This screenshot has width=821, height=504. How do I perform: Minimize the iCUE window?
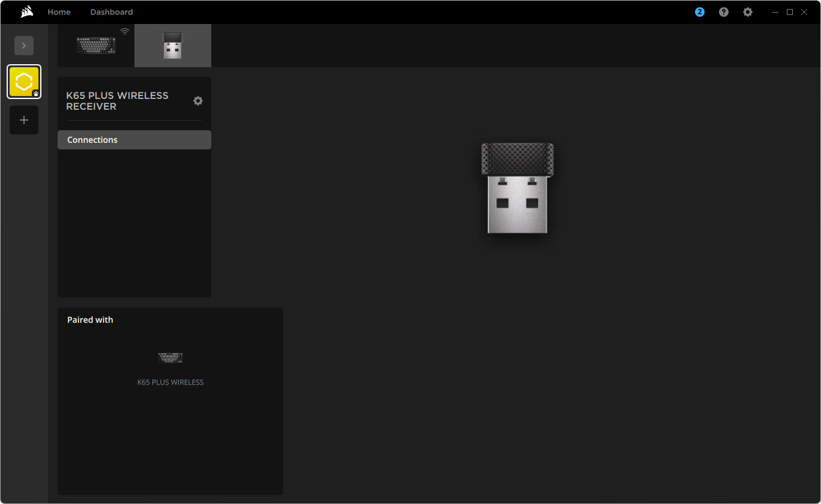[x=776, y=12]
